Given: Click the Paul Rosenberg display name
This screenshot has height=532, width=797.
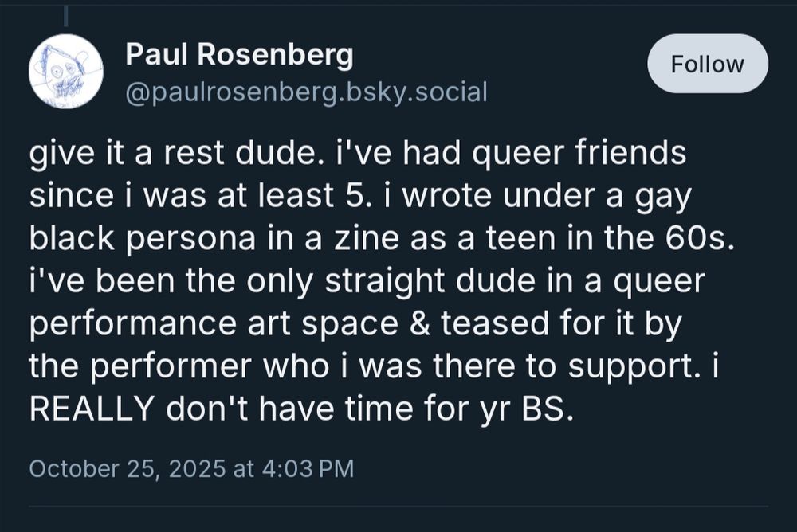Looking at the screenshot, I should click(239, 54).
